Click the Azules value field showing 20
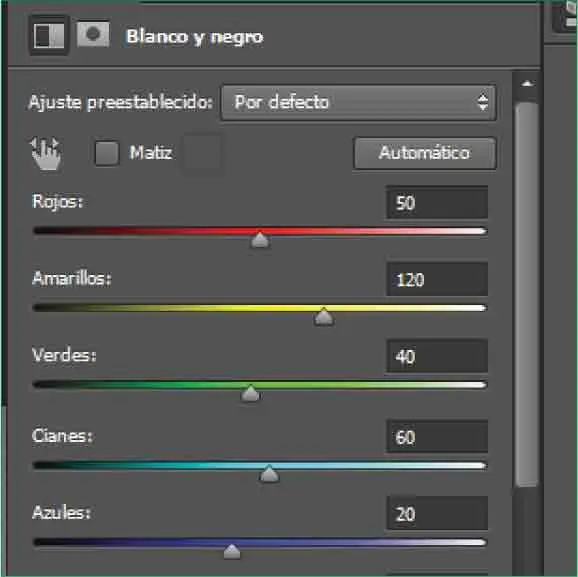This screenshot has height=577, width=578. [x=437, y=513]
